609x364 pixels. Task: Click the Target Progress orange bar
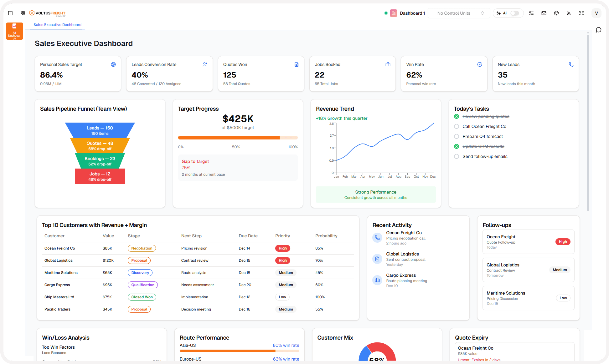229,138
